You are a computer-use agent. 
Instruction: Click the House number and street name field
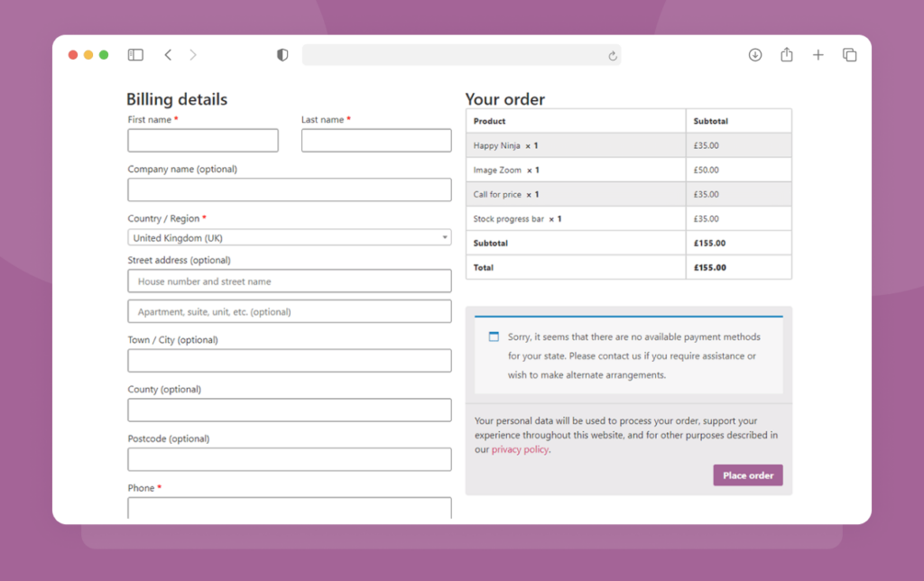tap(289, 281)
